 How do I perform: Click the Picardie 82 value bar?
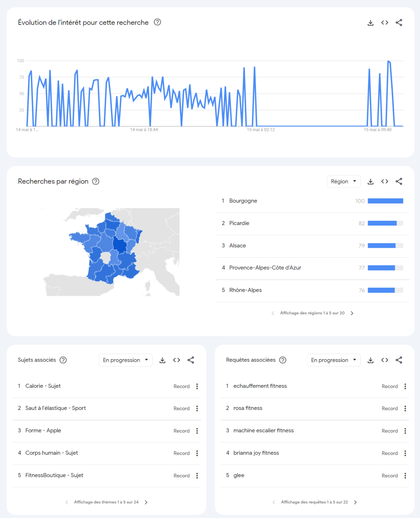[385, 223]
